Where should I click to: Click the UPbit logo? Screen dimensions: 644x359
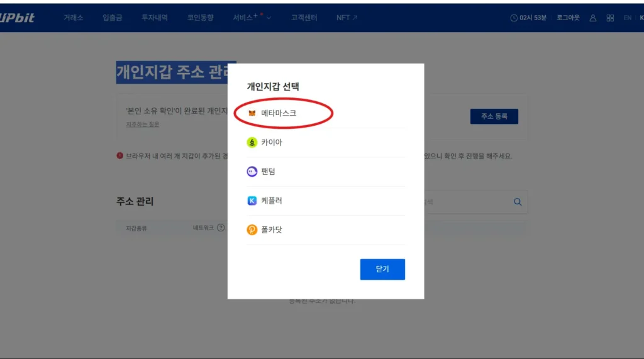pyautogui.click(x=17, y=18)
